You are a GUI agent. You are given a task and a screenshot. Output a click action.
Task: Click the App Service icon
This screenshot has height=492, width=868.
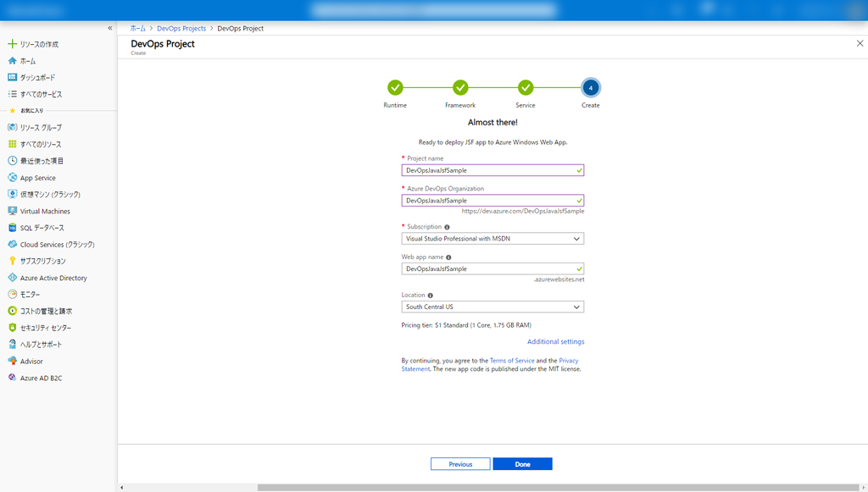coord(12,178)
